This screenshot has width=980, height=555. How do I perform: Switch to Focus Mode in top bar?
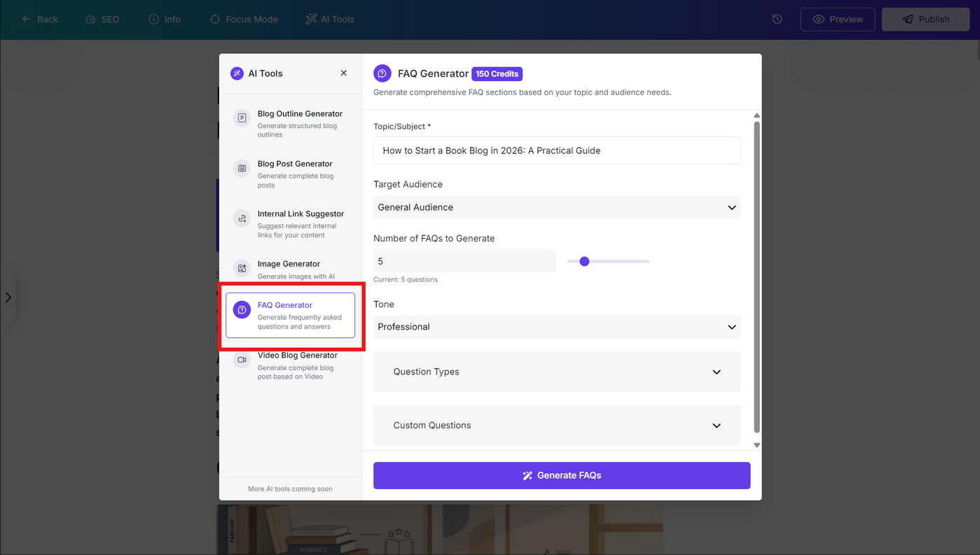(244, 20)
